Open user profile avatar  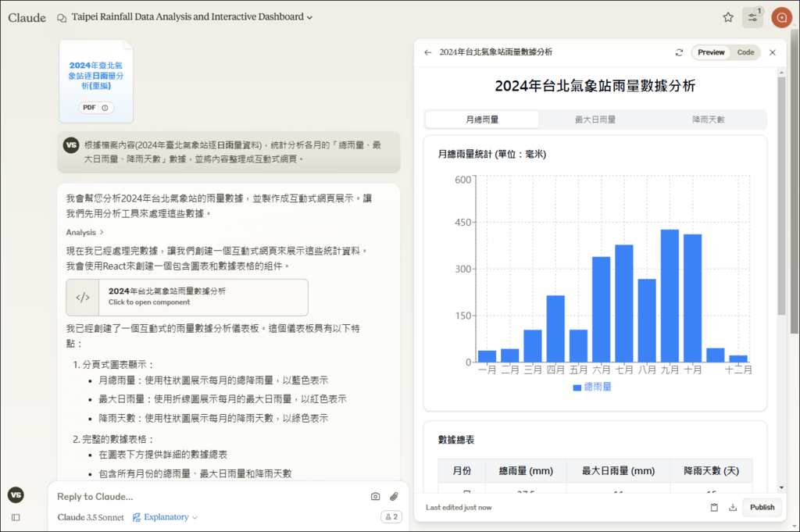click(781, 17)
